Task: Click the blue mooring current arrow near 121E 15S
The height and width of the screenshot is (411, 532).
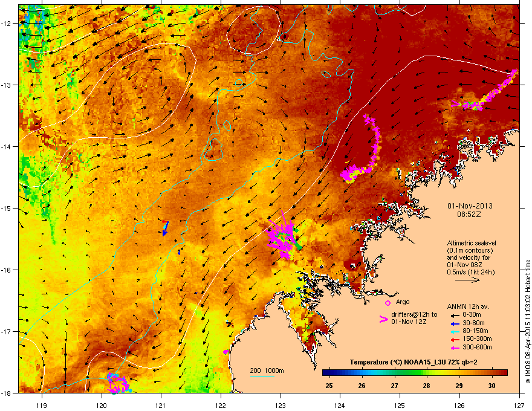Action: 165,228
